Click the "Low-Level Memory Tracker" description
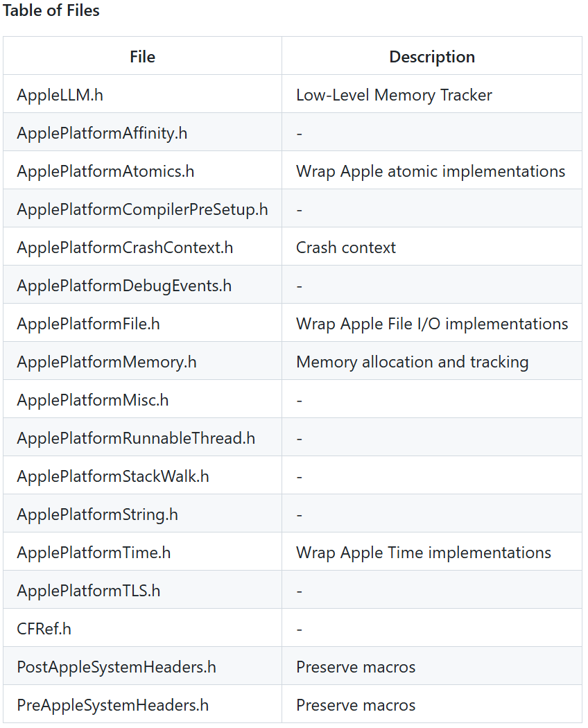The width and height of the screenshot is (588, 728). click(394, 95)
